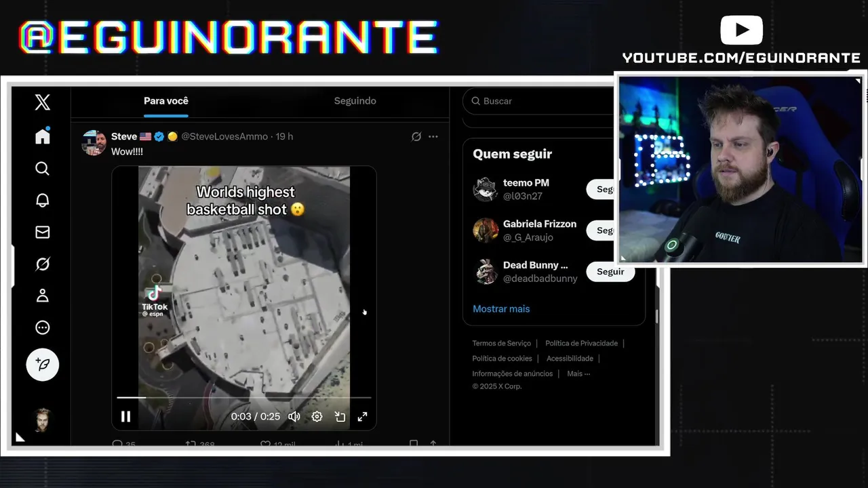Open Dead Bunny's profile avatar
The image size is (868, 488).
[486, 272]
